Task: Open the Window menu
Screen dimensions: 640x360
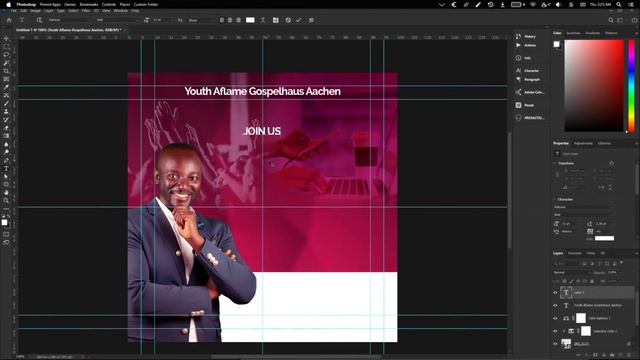Action: tap(120, 11)
